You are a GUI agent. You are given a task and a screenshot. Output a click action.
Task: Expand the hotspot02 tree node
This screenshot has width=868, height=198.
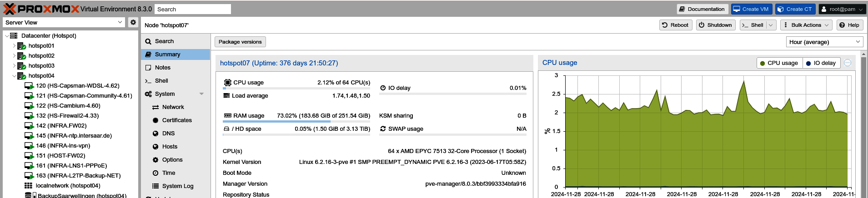click(14, 56)
